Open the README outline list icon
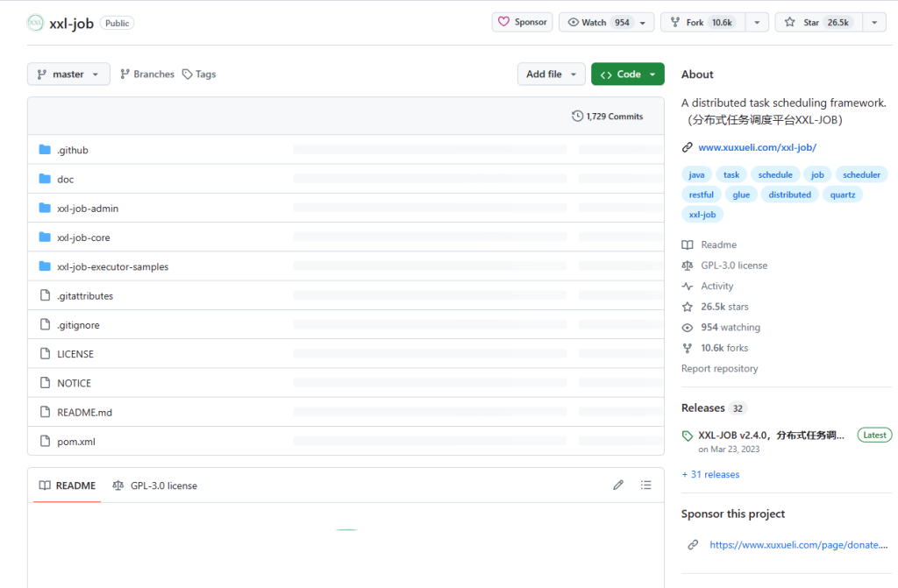The height and width of the screenshot is (588, 898). pyautogui.click(x=646, y=485)
